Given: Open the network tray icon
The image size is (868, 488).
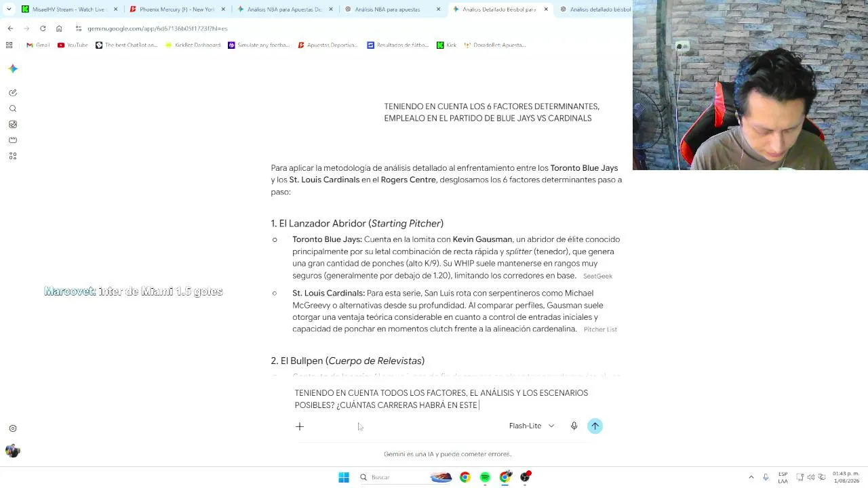Looking at the screenshot, I should click(800, 477).
